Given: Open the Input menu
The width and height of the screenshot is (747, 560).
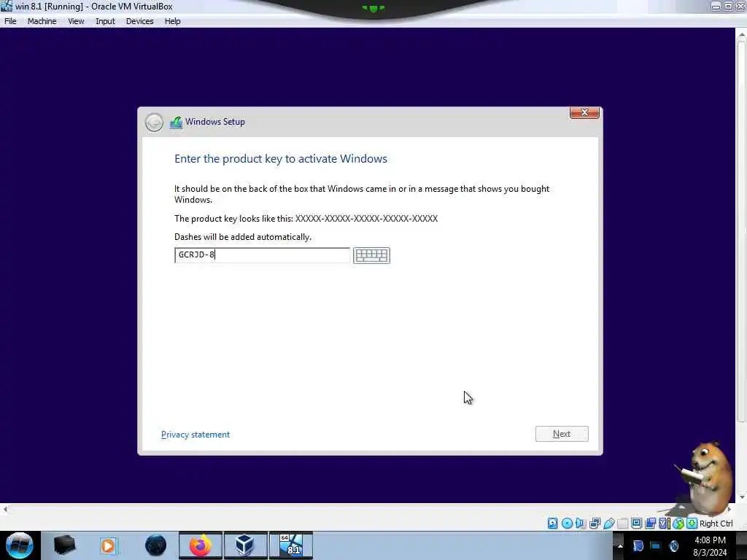Looking at the screenshot, I should pos(105,21).
